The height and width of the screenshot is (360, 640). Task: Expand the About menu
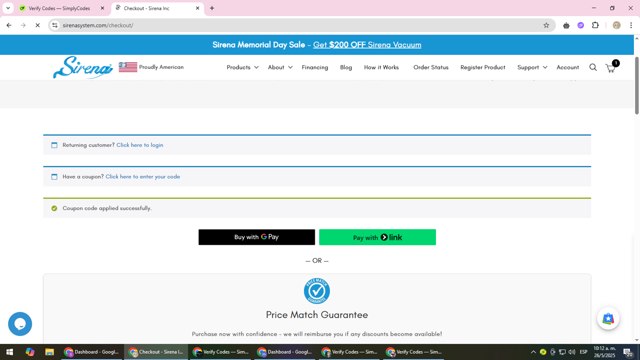pos(280,67)
